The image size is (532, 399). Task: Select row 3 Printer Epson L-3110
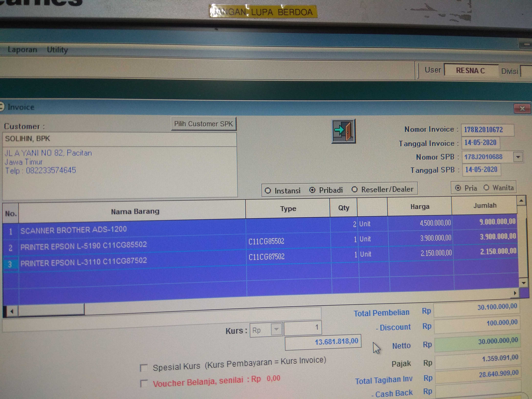point(83,262)
